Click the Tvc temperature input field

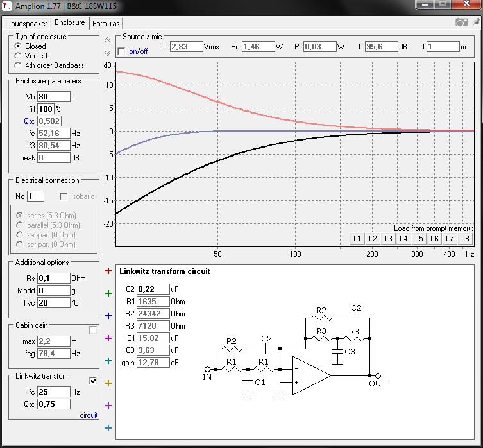click(54, 303)
